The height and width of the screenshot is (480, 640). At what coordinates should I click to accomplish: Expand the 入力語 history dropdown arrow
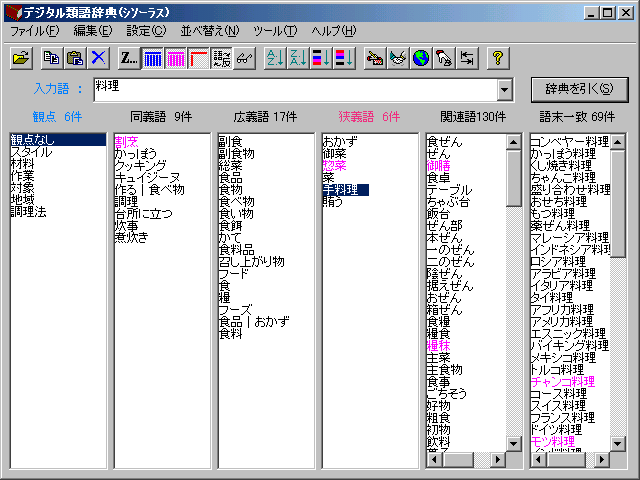504,89
